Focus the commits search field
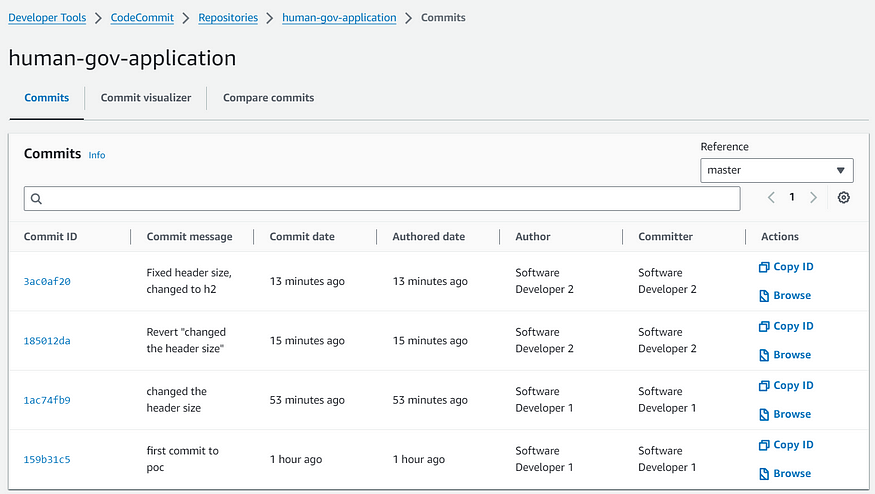875x494 pixels. [382, 199]
